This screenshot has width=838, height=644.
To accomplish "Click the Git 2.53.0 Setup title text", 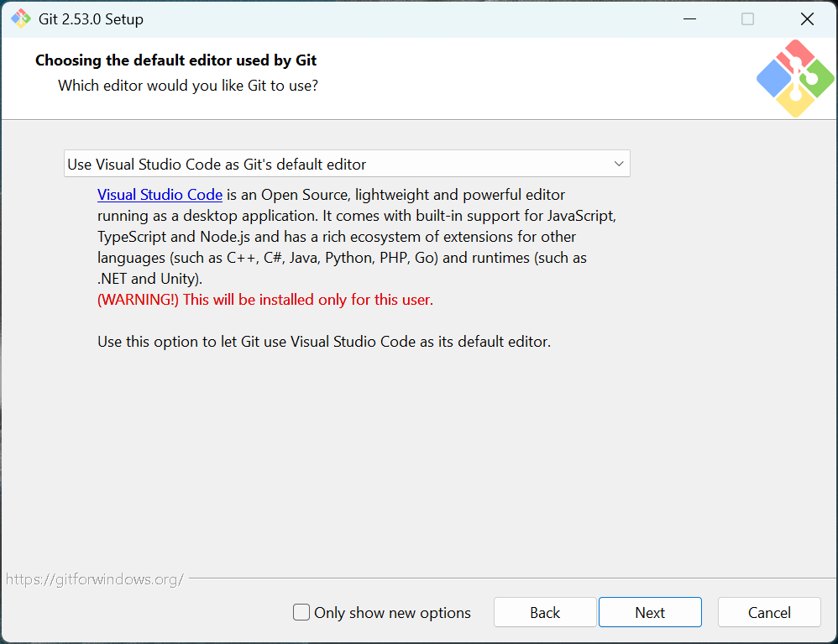I will 91,19.
